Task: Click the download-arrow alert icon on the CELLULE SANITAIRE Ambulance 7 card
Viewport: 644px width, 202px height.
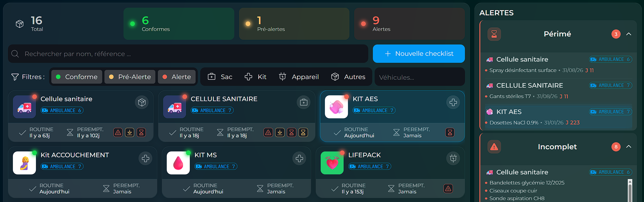Action: 280,132
